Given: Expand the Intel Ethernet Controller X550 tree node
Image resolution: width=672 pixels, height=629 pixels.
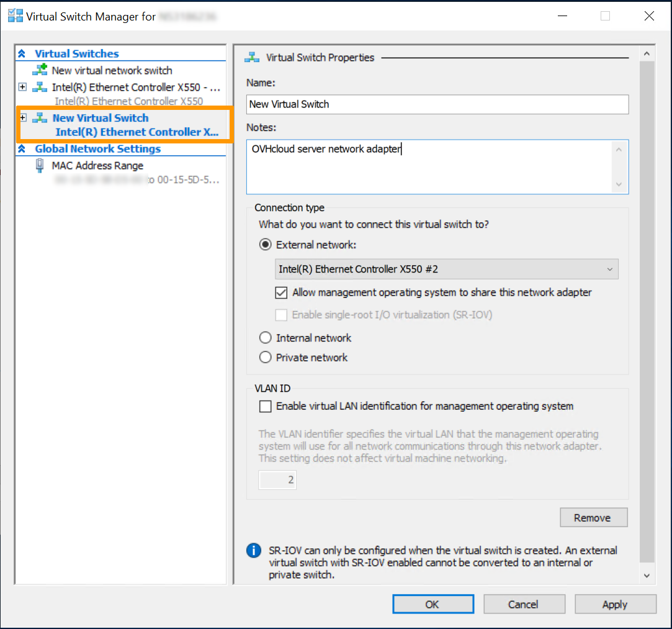Looking at the screenshot, I should click(23, 88).
